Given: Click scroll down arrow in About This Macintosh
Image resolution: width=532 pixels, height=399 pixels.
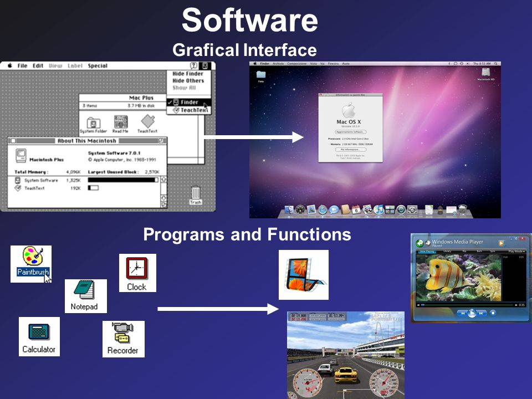Looking at the screenshot, I should point(163,198).
